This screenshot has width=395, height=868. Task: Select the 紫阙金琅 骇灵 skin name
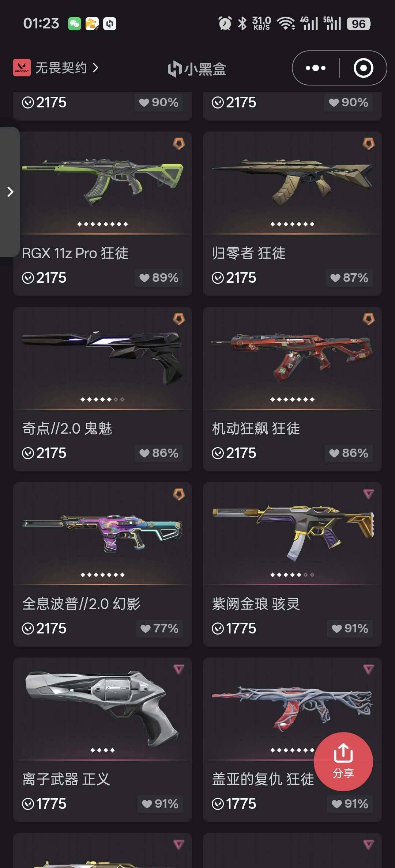256,604
